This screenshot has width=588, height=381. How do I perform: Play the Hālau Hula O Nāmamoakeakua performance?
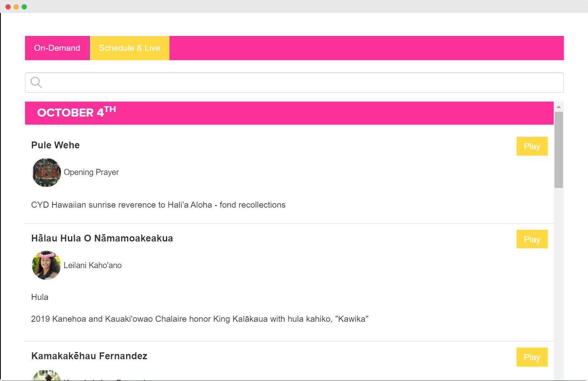coord(532,239)
